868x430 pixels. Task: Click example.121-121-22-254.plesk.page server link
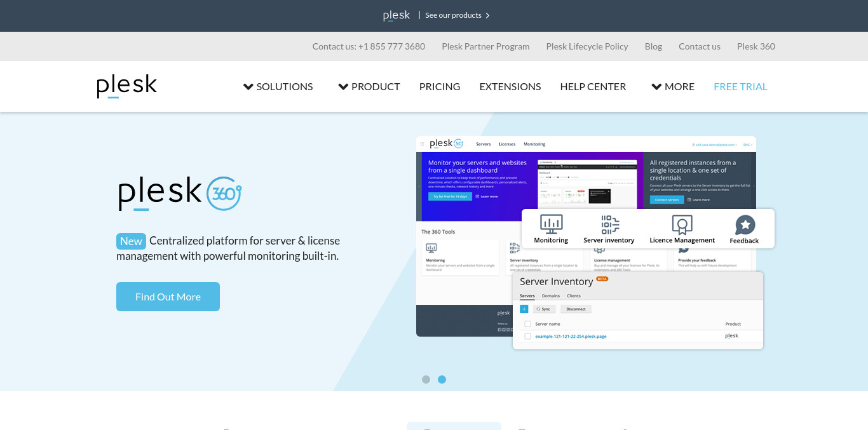point(571,336)
